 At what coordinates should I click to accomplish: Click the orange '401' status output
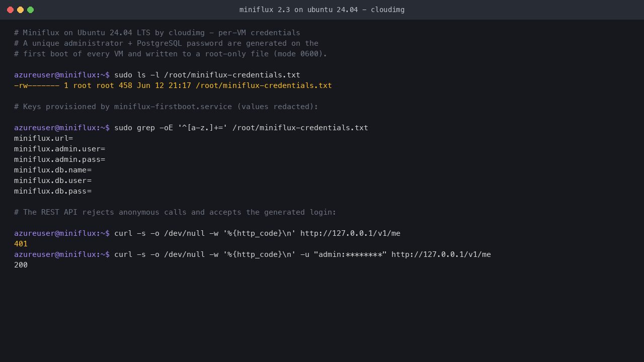(21, 244)
